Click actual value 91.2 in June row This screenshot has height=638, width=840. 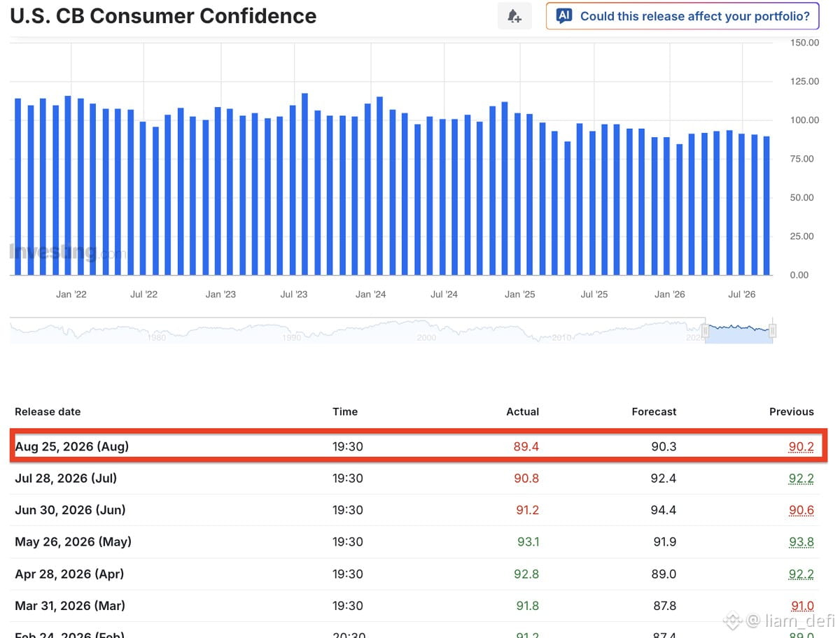(x=527, y=510)
